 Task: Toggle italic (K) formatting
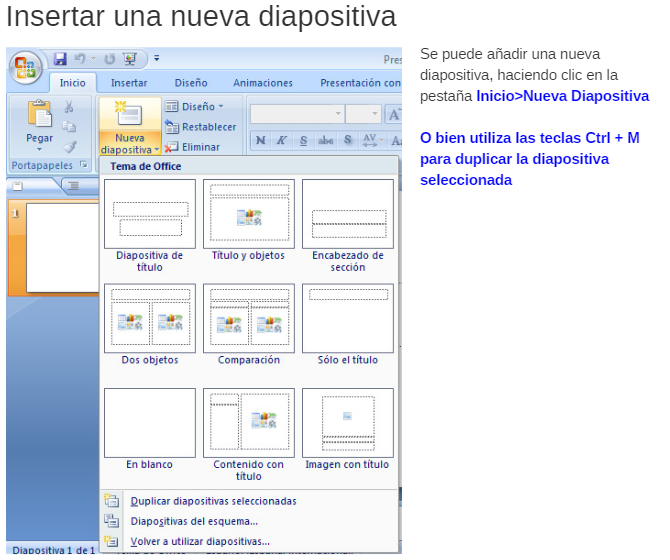click(x=282, y=140)
